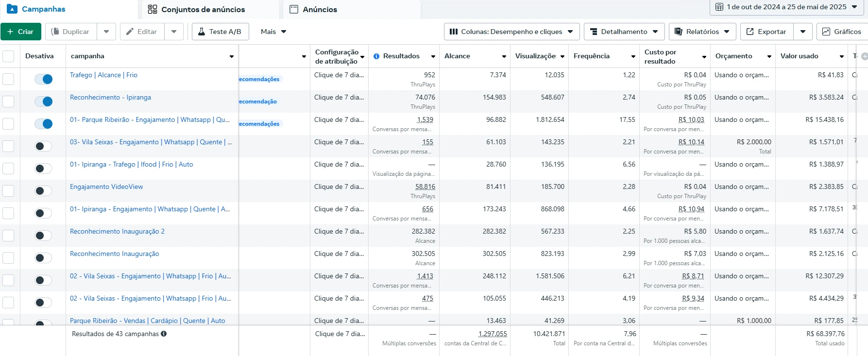
Task: Click the Gráficos button
Action: point(842,32)
